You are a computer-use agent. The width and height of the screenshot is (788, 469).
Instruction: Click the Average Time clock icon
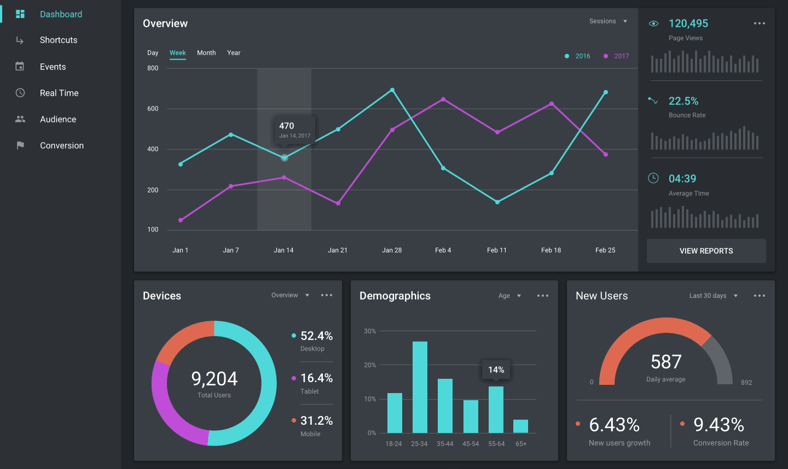653,178
